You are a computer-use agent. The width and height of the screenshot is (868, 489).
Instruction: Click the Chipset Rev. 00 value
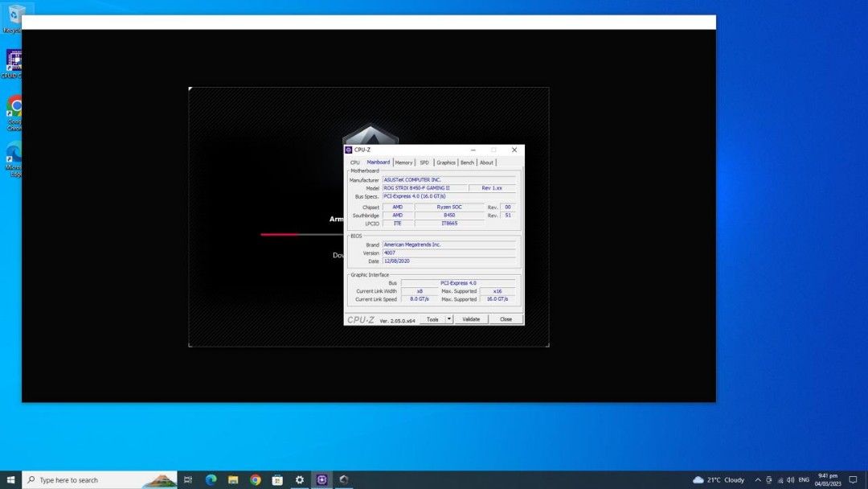coord(508,207)
